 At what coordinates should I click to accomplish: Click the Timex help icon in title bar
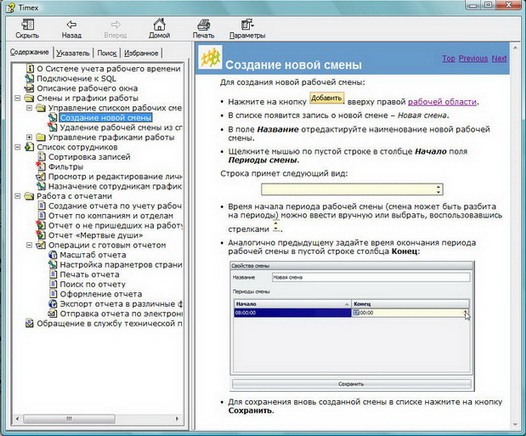click(x=10, y=7)
